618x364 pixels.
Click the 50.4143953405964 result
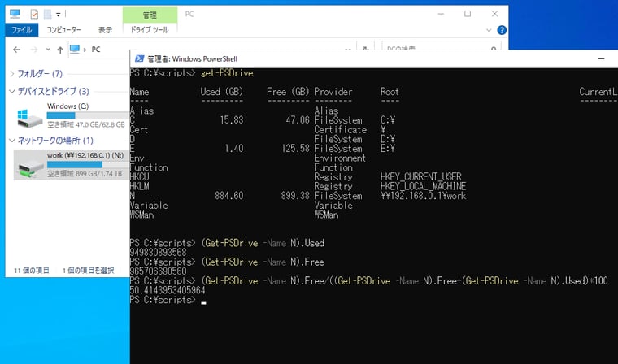coord(168,291)
